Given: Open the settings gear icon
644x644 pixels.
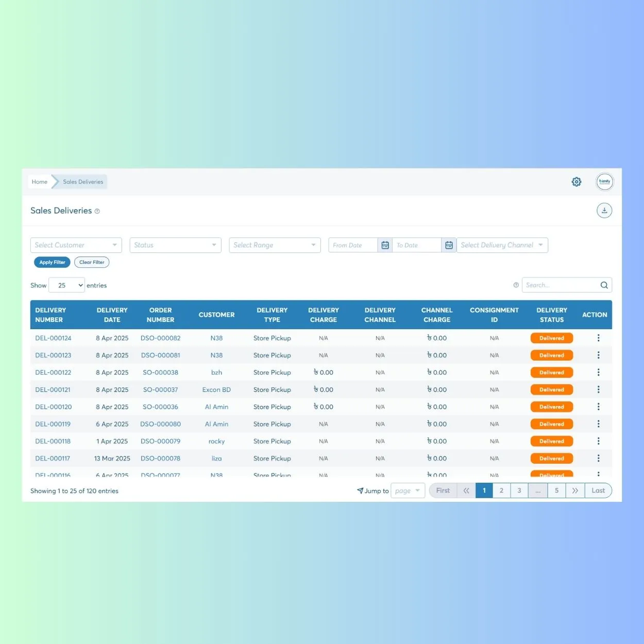Looking at the screenshot, I should [x=576, y=181].
